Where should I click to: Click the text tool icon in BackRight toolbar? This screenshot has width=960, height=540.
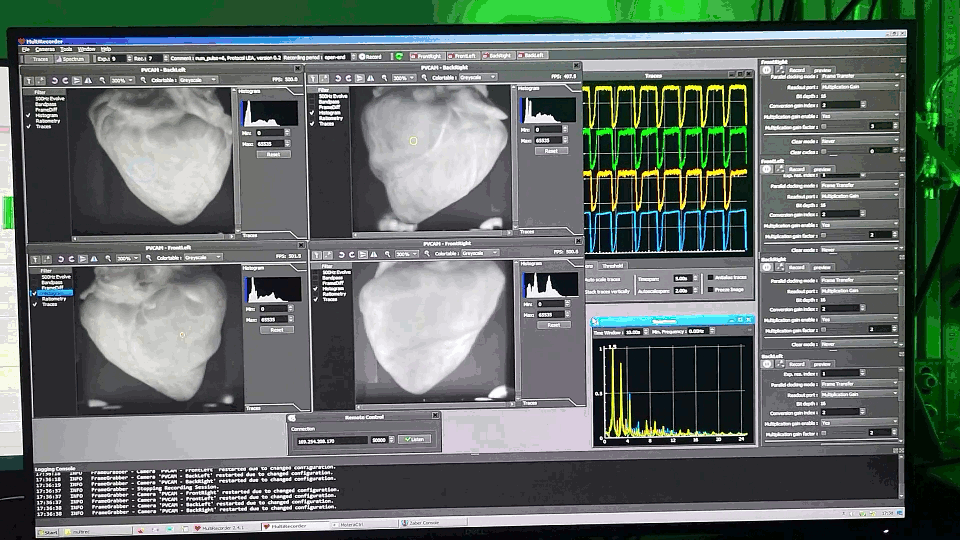point(313,79)
